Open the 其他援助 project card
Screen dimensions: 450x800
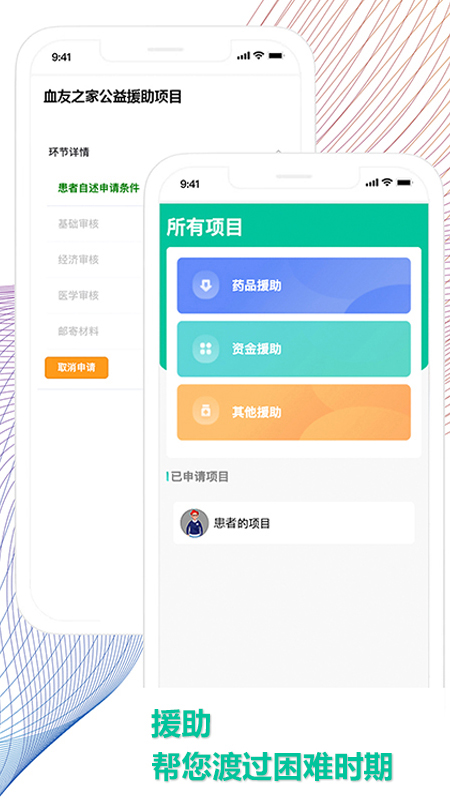click(294, 412)
